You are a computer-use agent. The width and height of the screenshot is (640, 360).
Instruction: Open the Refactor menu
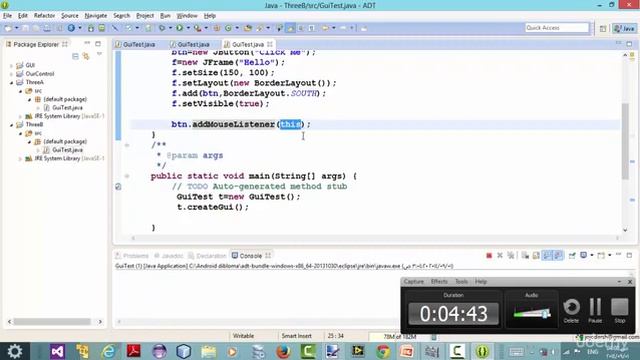44,16
